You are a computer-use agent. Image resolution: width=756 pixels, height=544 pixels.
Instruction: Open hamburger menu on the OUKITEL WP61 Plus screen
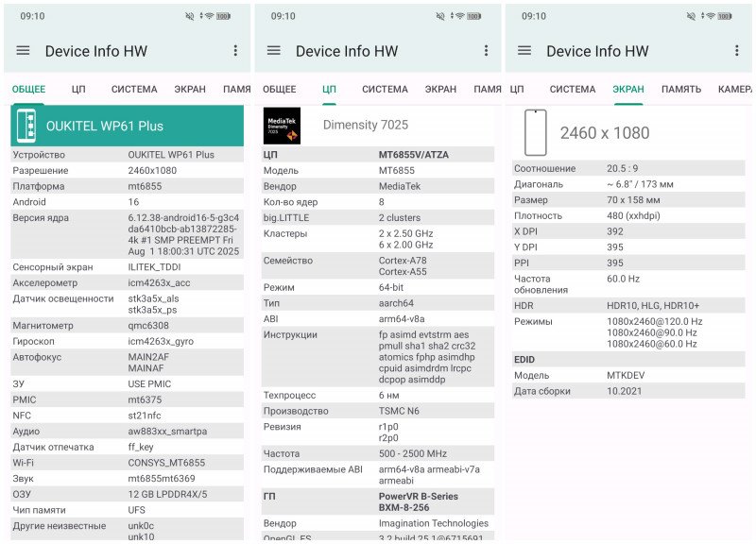23,51
